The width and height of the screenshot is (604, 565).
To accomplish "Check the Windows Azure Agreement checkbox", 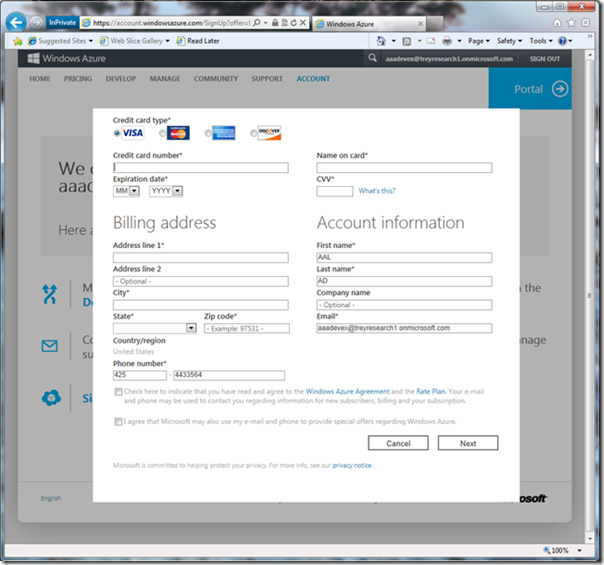I will click(118, 392).
